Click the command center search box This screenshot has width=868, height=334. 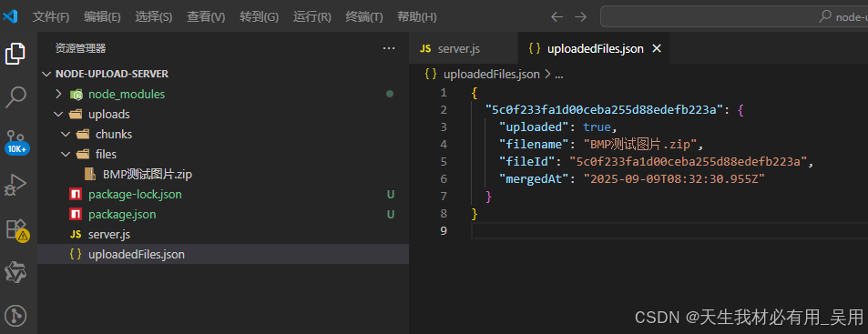(x=734, y=16)
